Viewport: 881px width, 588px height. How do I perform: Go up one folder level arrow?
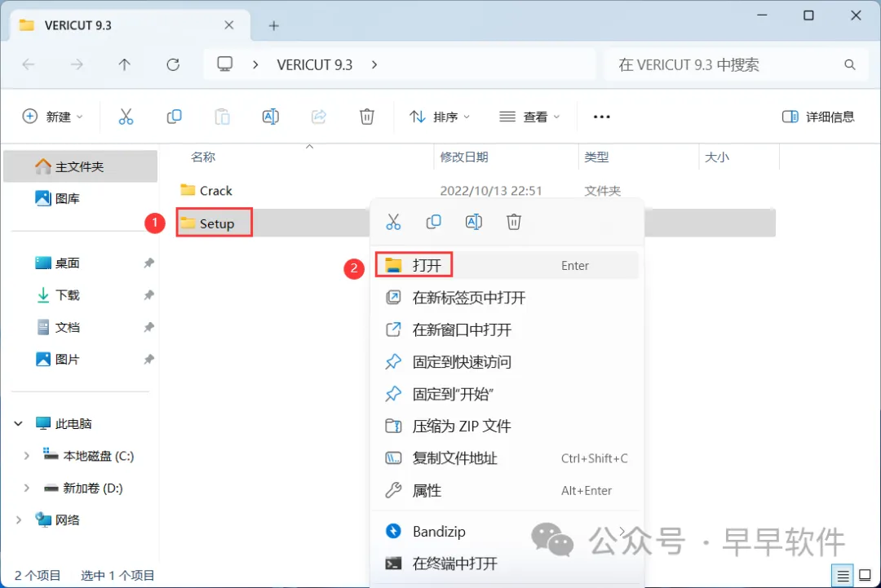pyautogui.click(x=124, y=64)
